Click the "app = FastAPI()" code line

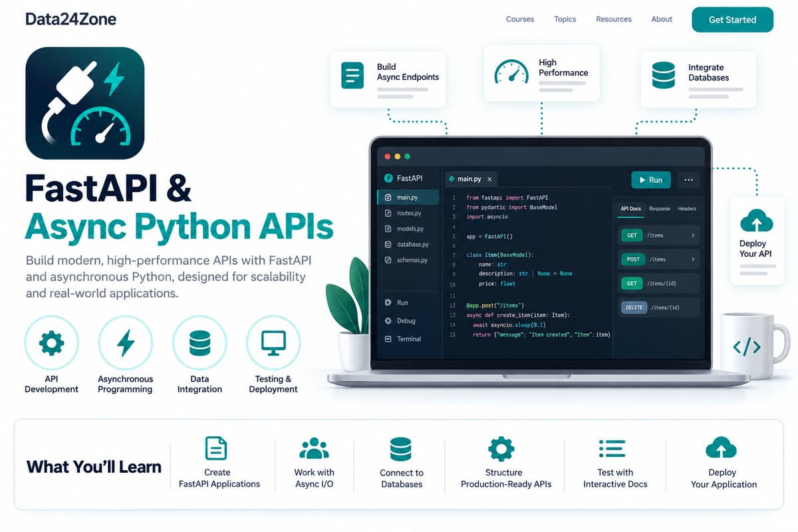[490, 236]
